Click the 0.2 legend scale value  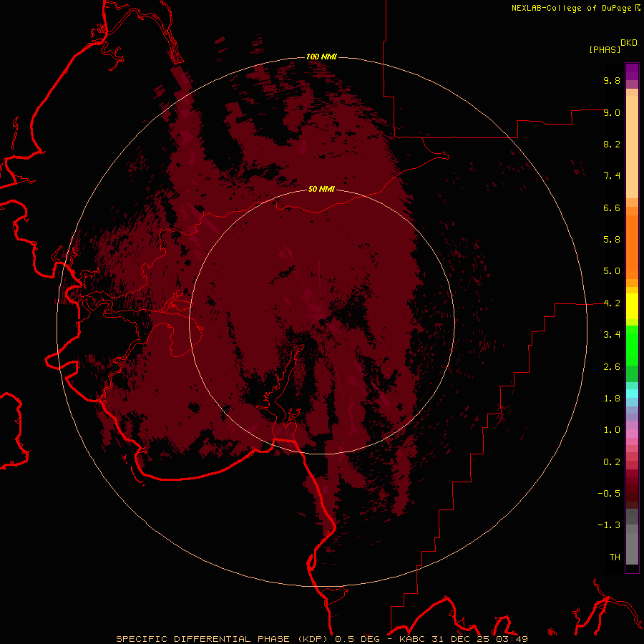point(612,462)
